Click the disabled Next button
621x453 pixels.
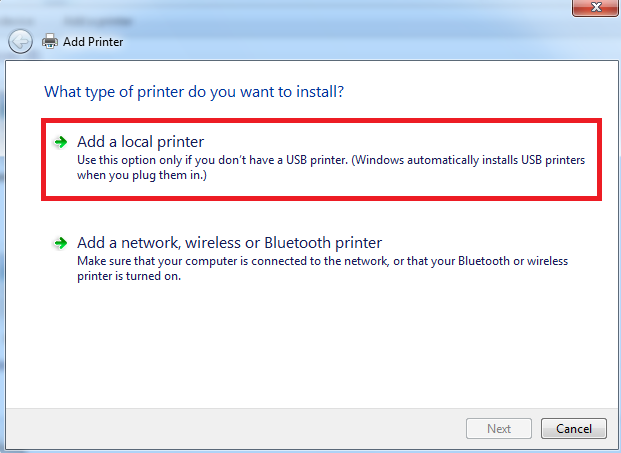(x=499, y=428)
